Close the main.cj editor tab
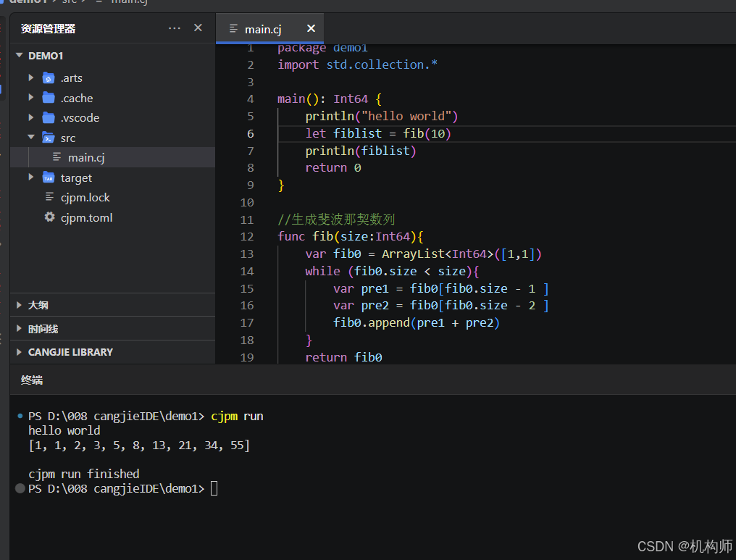This screenshot has width=736, height=560. [311, 29]
